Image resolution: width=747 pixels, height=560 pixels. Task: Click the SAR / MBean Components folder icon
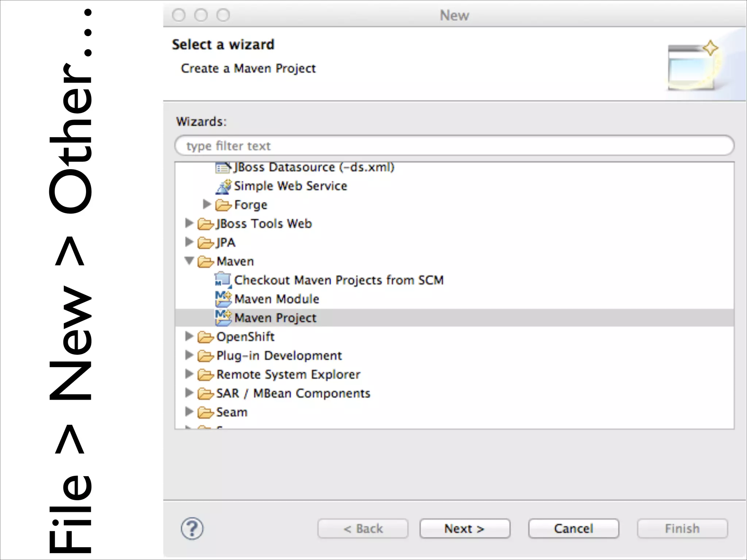[x=205, y=393]
